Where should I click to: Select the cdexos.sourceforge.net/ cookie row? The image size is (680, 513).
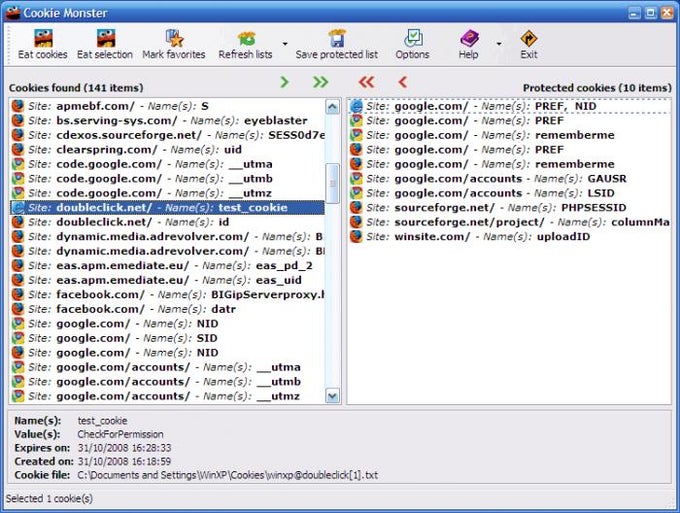[x=168, y=135]
